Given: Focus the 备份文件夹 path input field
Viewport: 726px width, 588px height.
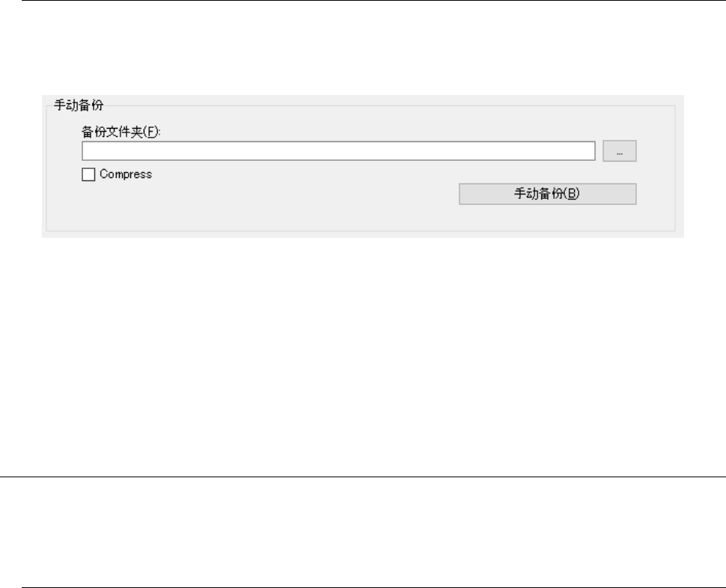Looking at the screenshot, I should click(338, 151).
